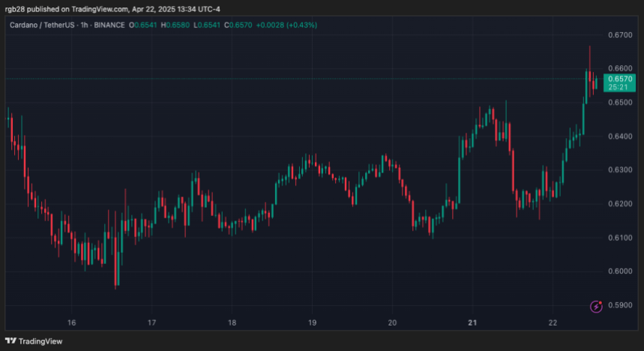Click the BINANCE exchange label
This screenshot has height=351, width=644.
[x=110, y=25]
